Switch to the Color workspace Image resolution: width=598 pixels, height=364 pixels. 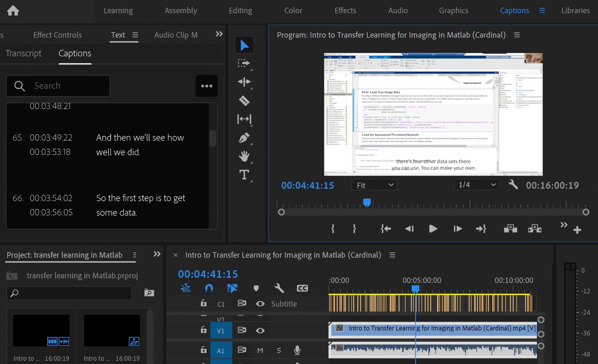[x=293, y=10]
